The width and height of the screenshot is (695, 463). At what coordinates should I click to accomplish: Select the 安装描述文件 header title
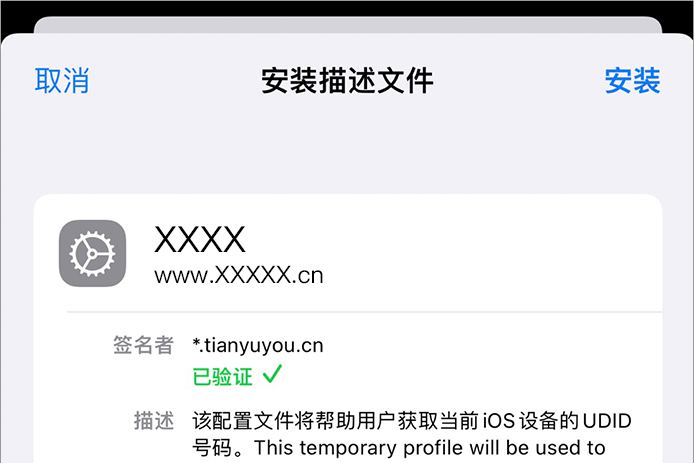347,81
